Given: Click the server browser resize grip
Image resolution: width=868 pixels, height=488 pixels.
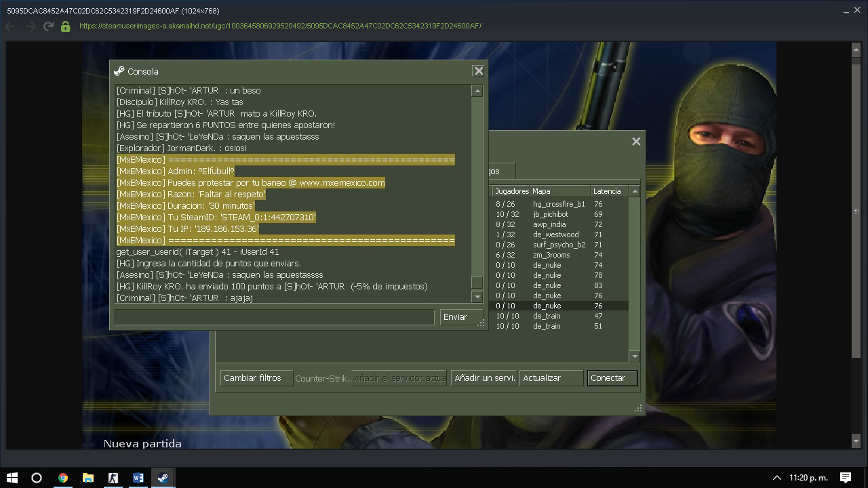Looking at the screenshot, I should click(637, 408).
